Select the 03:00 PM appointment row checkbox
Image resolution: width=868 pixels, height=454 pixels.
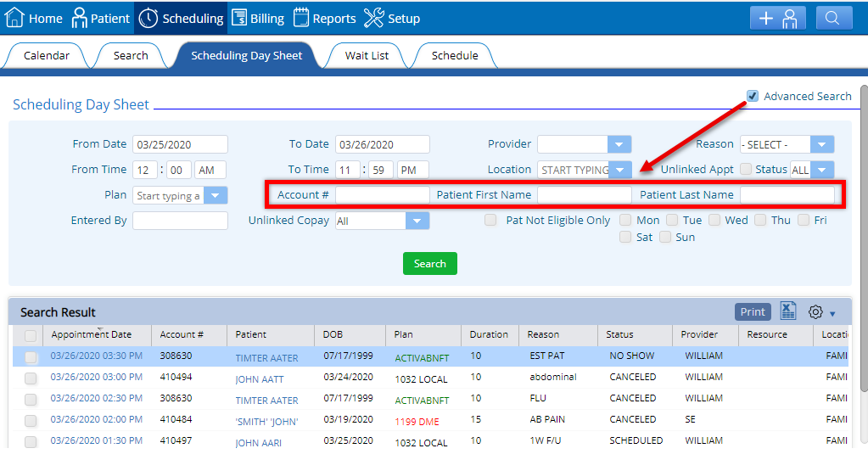[x=31, y=378]
